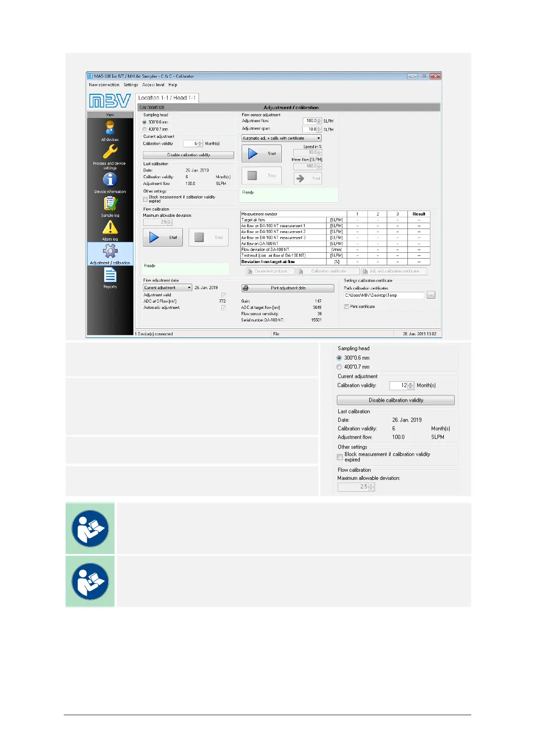The image size is (535, 756).
Task: Start the flow sensor adjustment
Action: pos(262,154)
